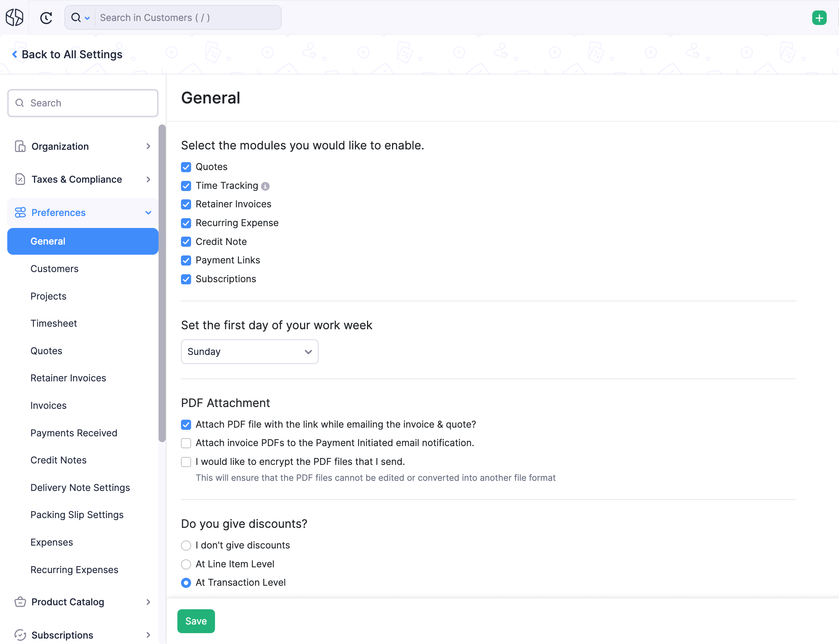Navigate to Delivery Note Settings menu item
Screen dimensions: 839x644
pyautogui.click(x=80, y=486)
